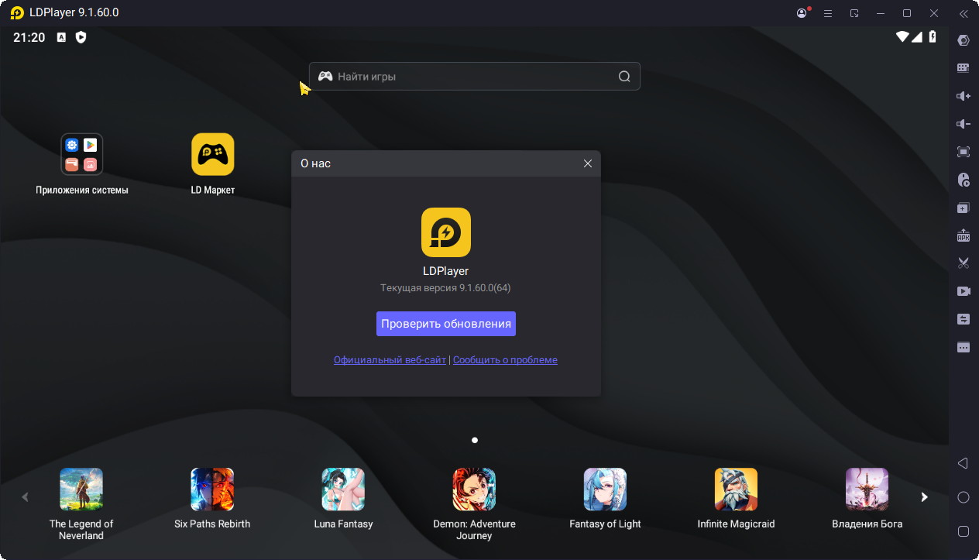Start video recording with camera icon
The width and height of the screenshot is (979, 560).
[x=964, y=291]
